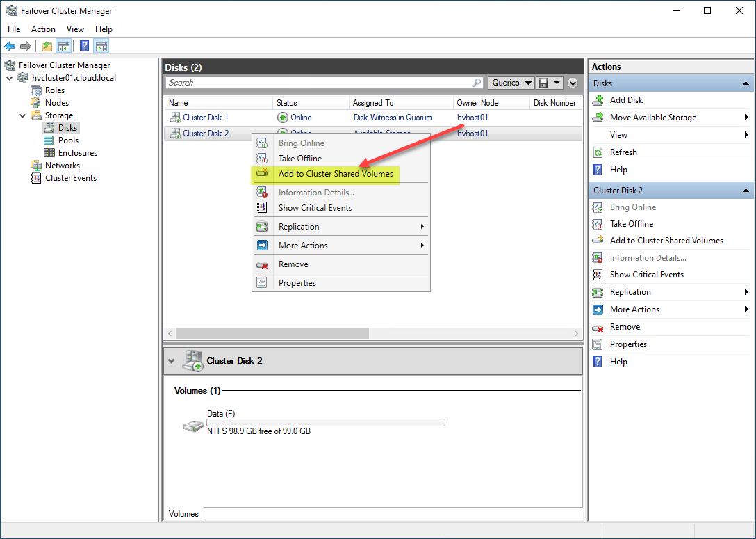This screenshot has height=539, width=756.
Task: Toggle the Action pane toolbar icon
Action: [x=101, y=47]
